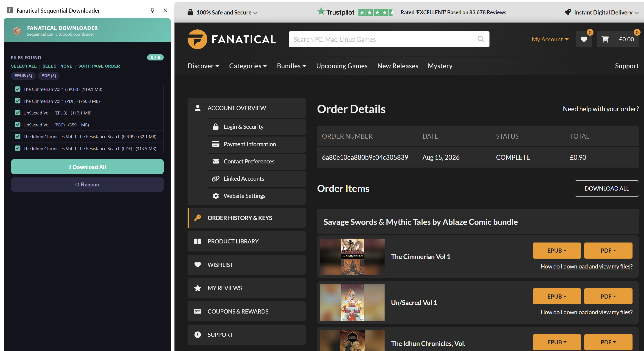Open Need help with your order link
The height and width of the screenshot is (351, 644).
tap(601, 109)
